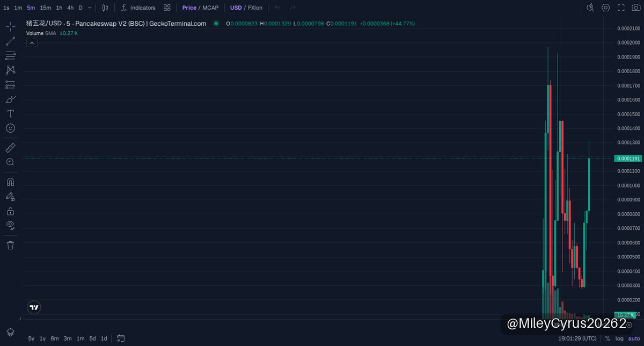Open the timezone menu showing 19:01:29 (UTC)
This screenshot has height=346, width=644.
point(577,338)
